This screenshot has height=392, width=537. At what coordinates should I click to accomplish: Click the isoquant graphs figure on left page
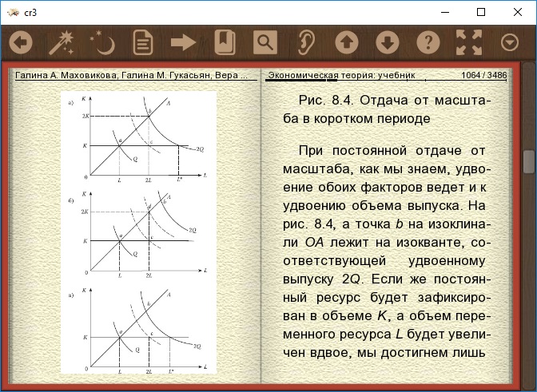(x=139, y=233)
